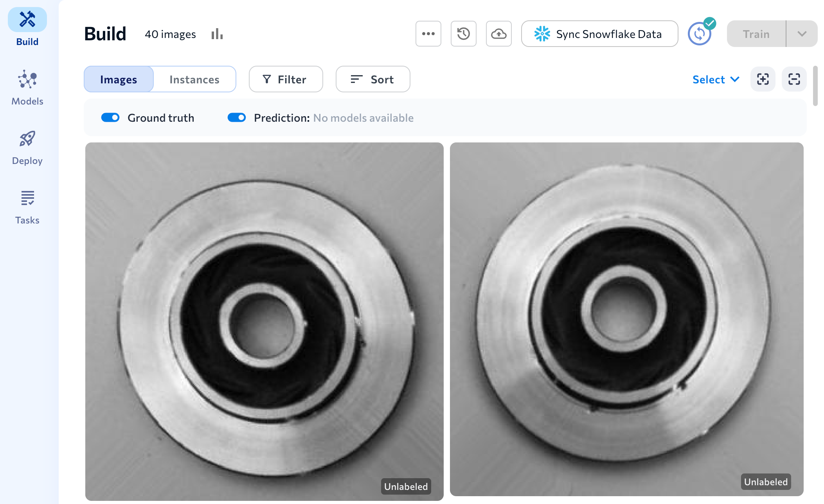The width and height of the screenshot is (824, 504).
Task: Zoom out on image thumbnails
Action: [x=794, y=79]
